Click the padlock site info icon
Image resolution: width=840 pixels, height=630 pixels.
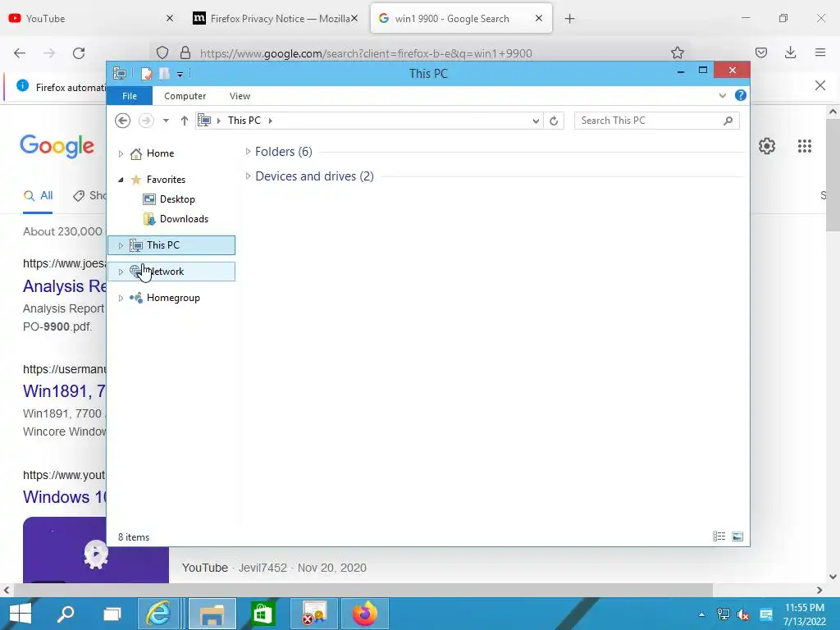pos(185,52)
